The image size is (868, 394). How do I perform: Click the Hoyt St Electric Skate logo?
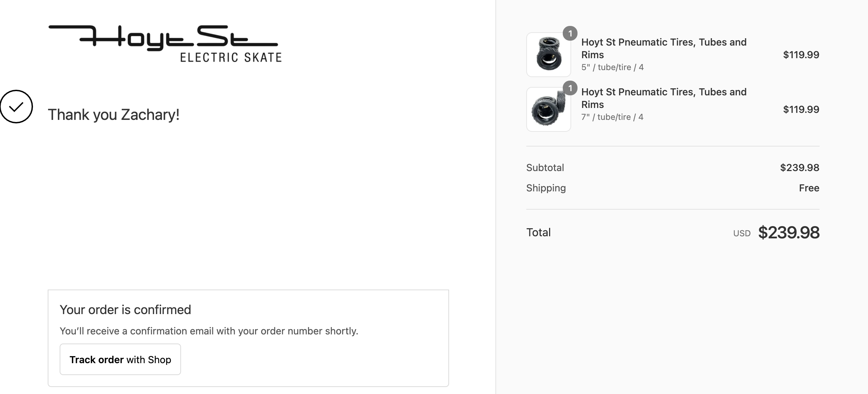(x=165, y=44)
